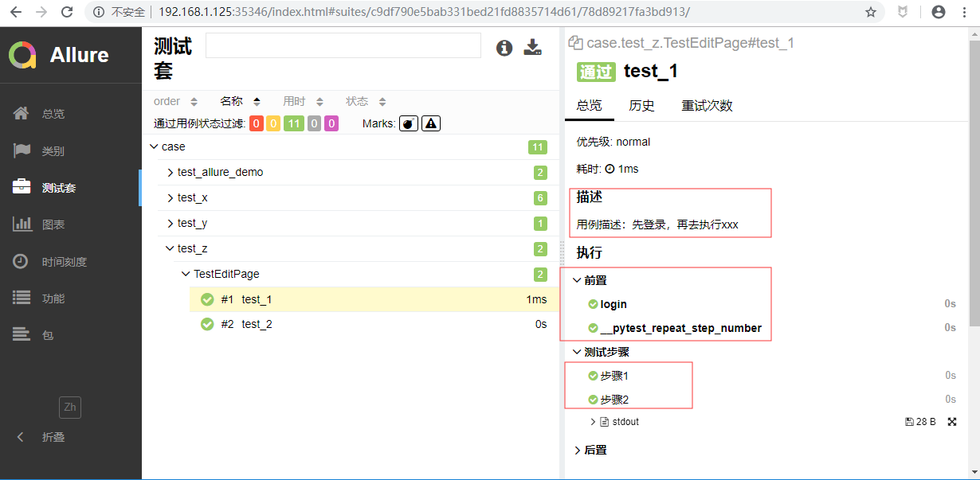Click the shield extension icon in toolbar
The height and width of the screenshot is (480, 980).
tap(903, 12)
